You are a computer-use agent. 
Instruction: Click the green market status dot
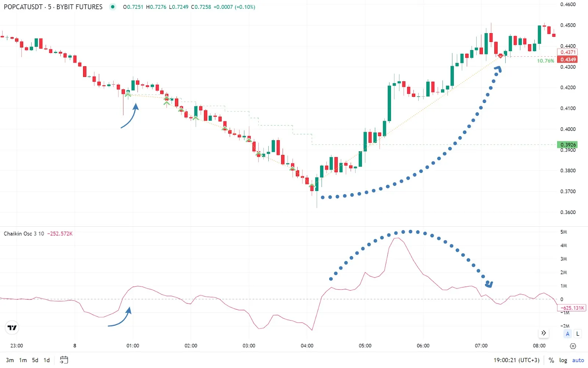point(112,7)
